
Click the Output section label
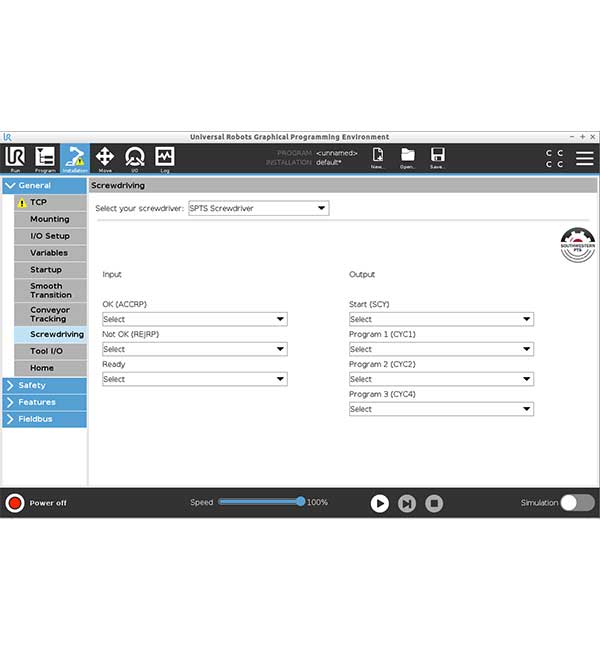pos(362,274)
